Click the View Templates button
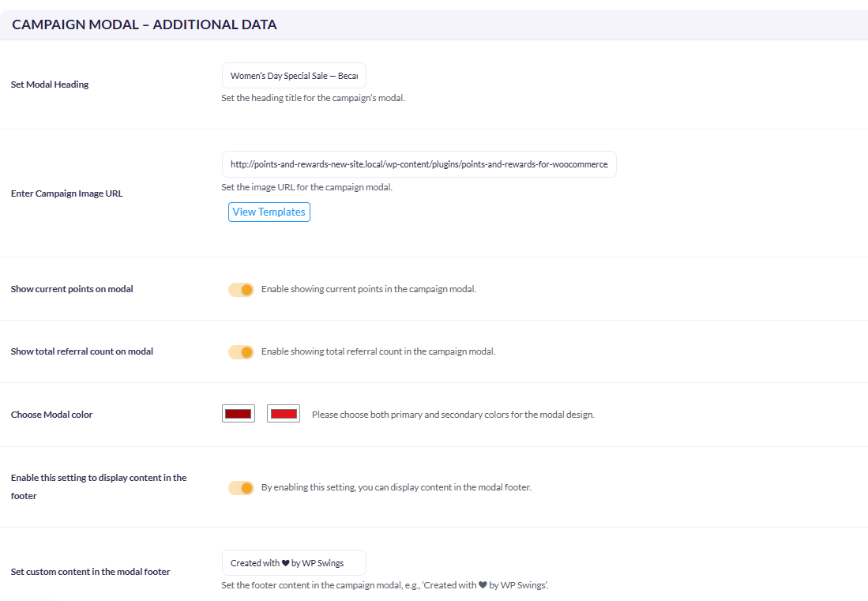Screen dimensions: 868x601 point(269,212)
